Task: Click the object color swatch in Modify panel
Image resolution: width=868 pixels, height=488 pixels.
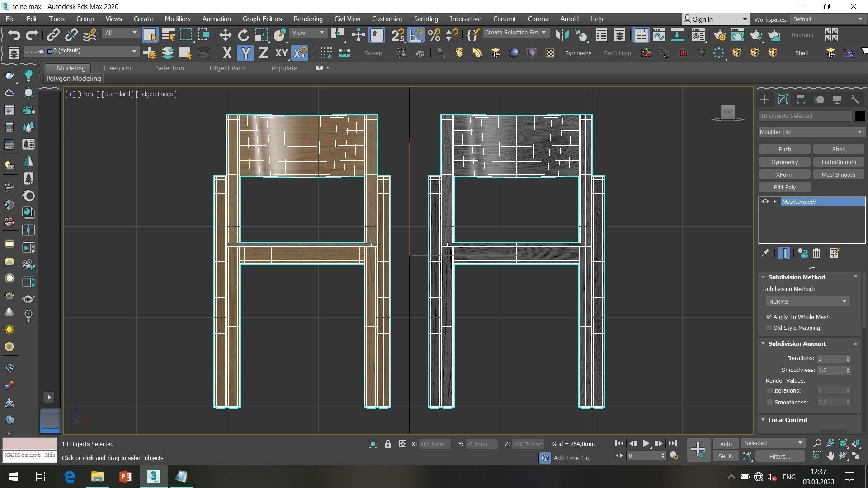Action: coord(860,116)
